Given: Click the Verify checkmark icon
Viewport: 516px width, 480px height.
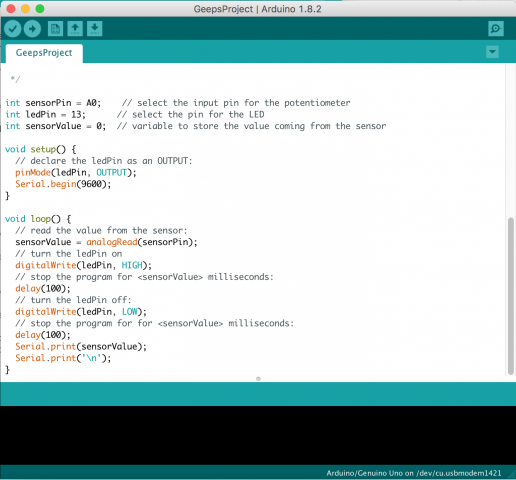Looking at the screenshot, I should pyautogui.click(x=13, y=29).
